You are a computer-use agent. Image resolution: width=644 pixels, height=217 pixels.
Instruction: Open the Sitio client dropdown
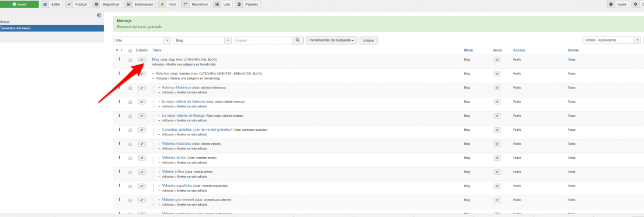142,40
